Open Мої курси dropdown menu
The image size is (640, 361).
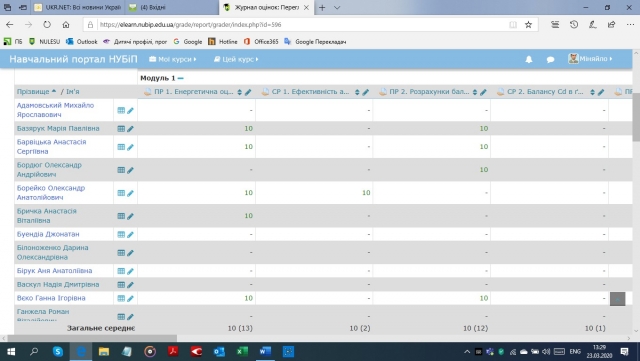[x=173, y=59]
